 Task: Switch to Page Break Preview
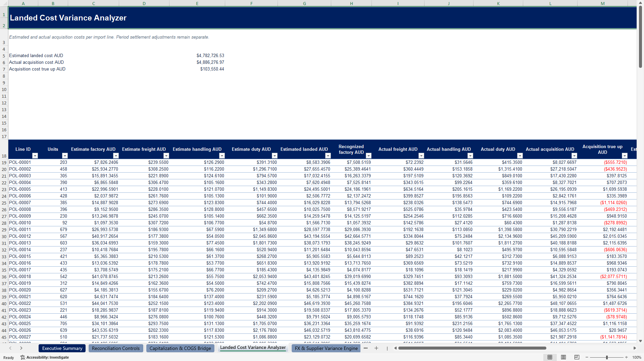tap(577, 357)
